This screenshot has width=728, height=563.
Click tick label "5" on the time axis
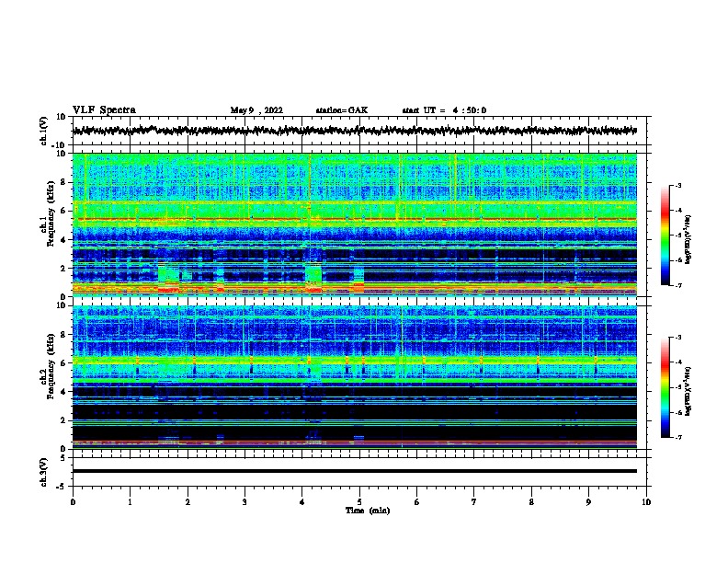(359, 502)
